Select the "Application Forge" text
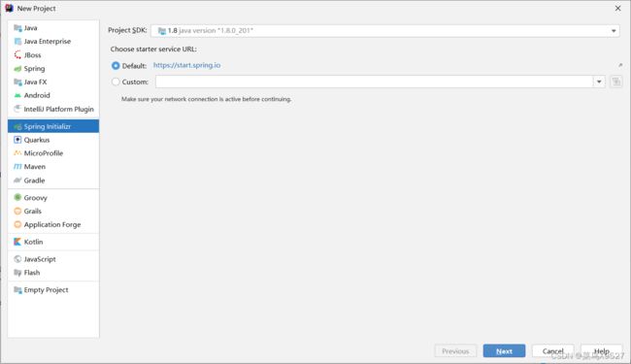 (52, 224)
